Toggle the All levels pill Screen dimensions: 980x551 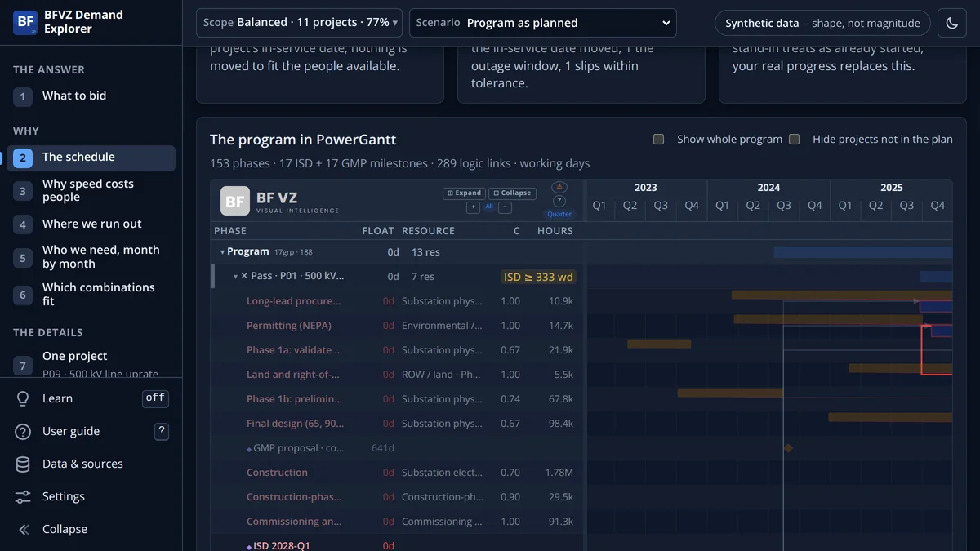point(489,207)
